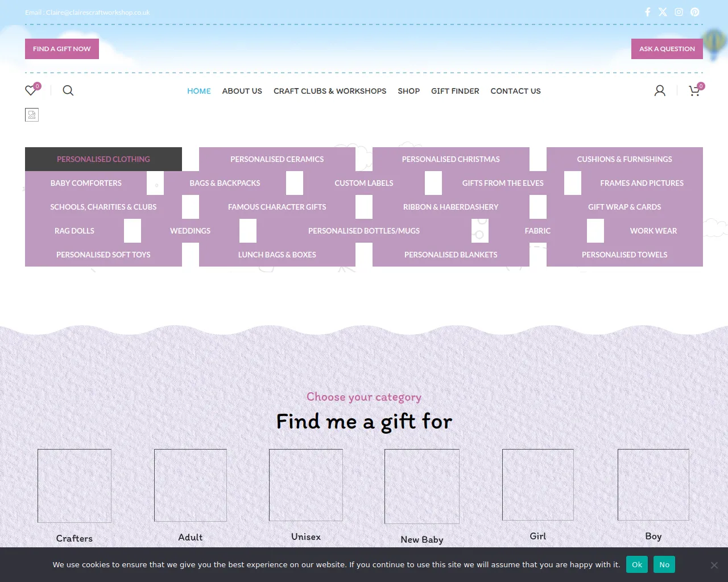Viewport: 728px width, 582px height.
Task: Click the Boy gift category thumbnail
Action: pyautogui.click(x=653, y=485)
